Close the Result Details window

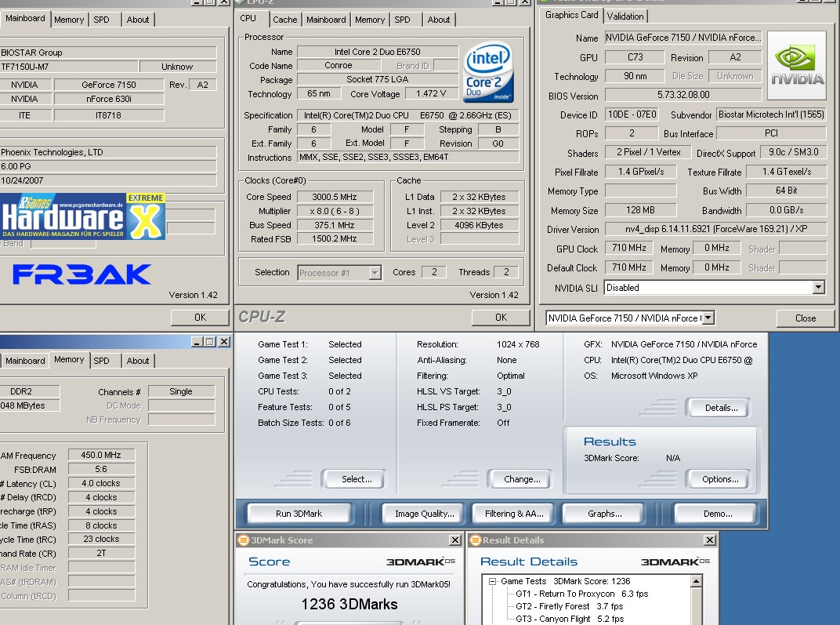(709, 540)
